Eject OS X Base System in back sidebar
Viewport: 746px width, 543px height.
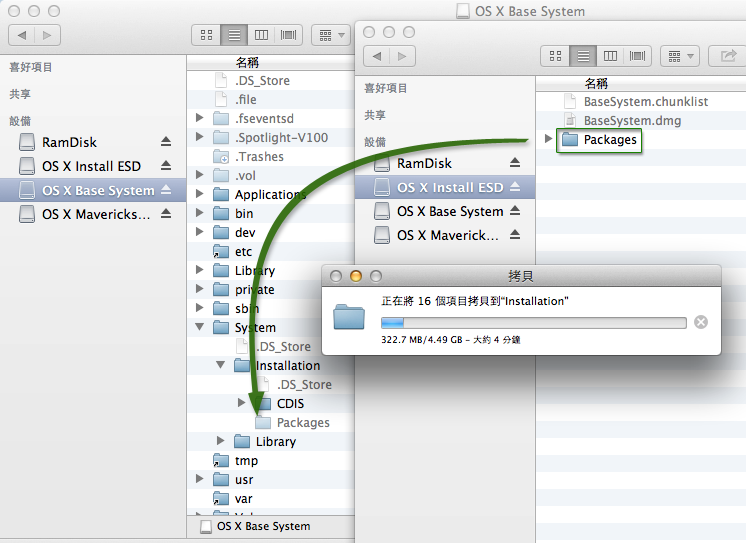[x=166, y=189]
